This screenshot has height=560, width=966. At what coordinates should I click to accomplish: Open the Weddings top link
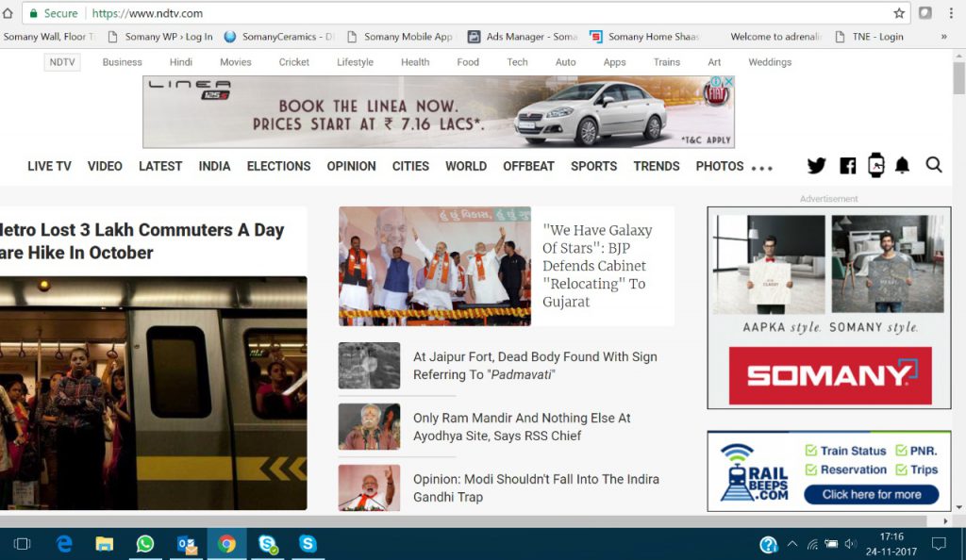click(770, 62)
